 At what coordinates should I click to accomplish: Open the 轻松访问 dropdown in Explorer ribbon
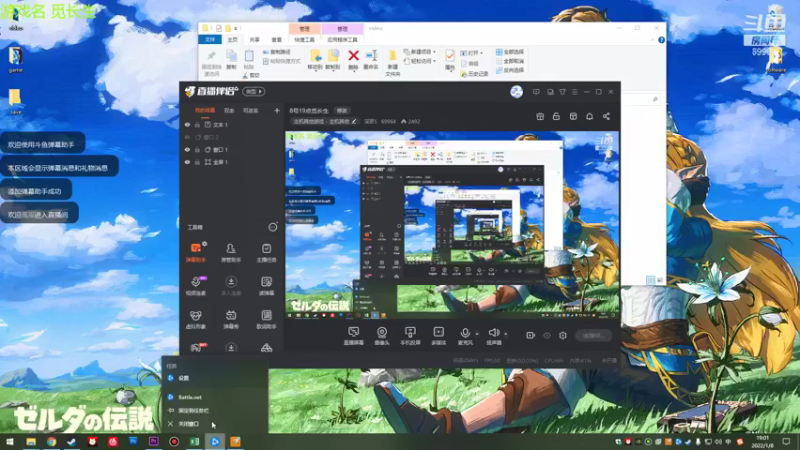click(x=420, y=61)
